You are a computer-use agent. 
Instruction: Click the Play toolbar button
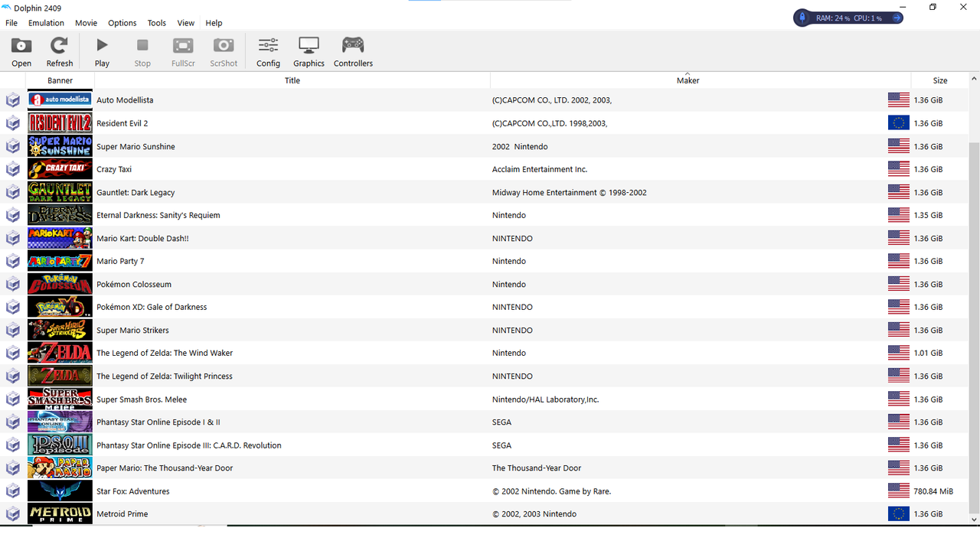(x=102, y=52)
